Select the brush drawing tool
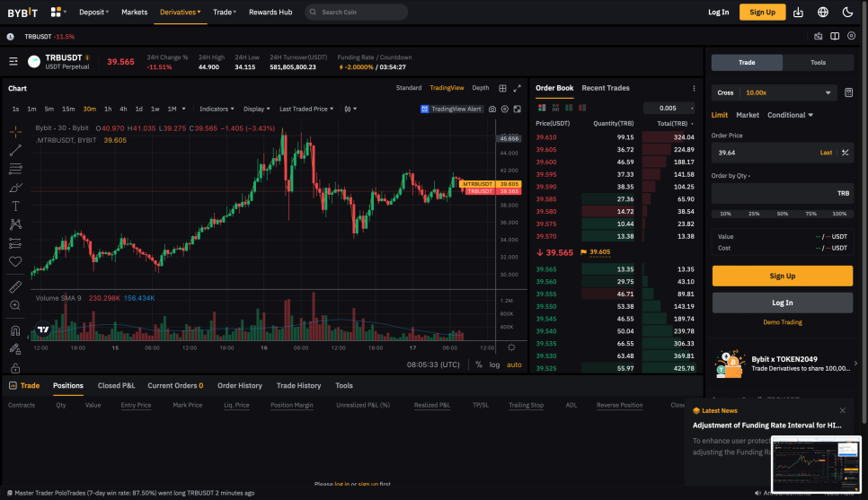This screenshot has width=868, height=500. (x=15, y=188)
